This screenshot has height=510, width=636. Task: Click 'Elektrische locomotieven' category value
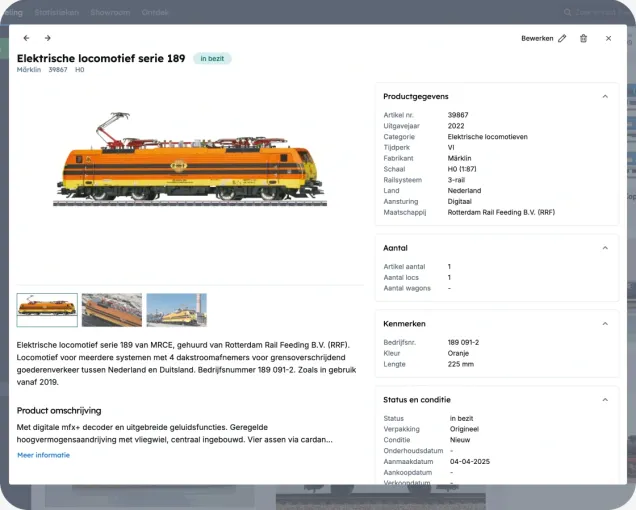click(488, 137)
